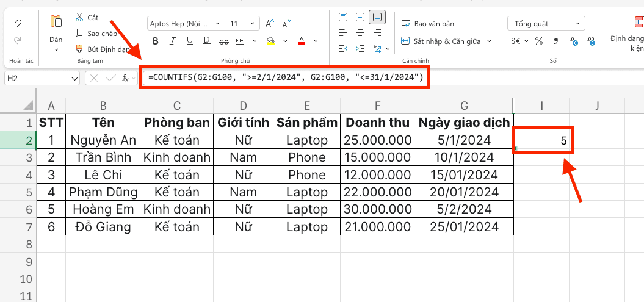Open the Name Box dropdown arrow
The width and height of the screenshot is (644, 302).
pyautogui.click(x=75, y=78)
